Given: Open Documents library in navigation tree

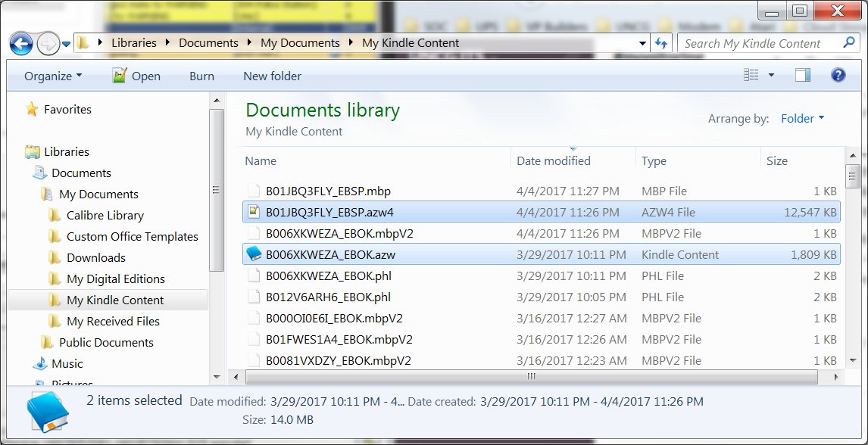Looking at the screenshot, I should [81, 173].
